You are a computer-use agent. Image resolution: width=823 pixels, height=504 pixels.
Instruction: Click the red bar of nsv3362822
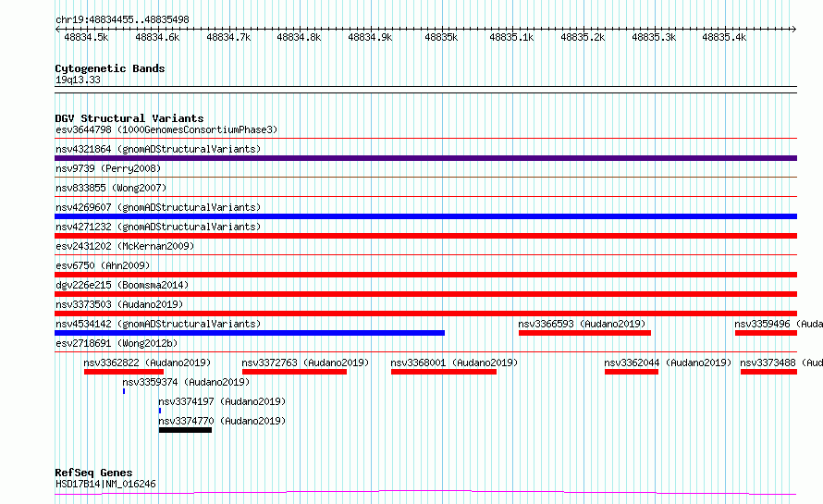(x=124, y=372)
